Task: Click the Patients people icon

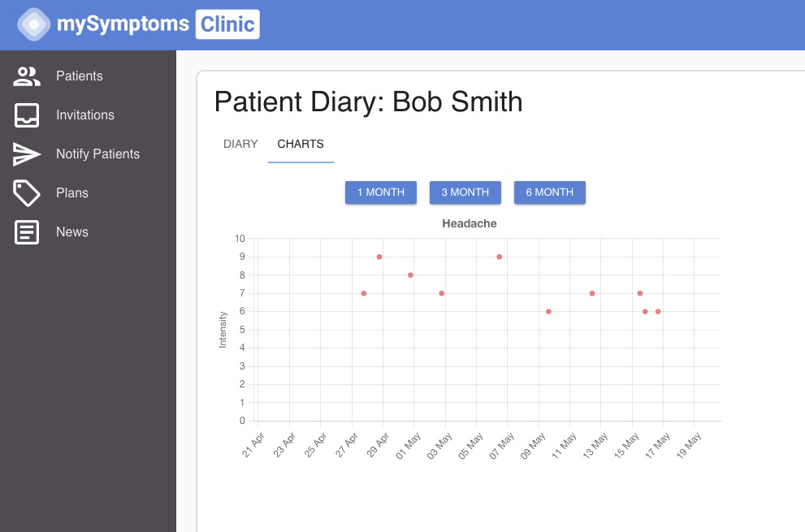Action: click(x=27, y=76)
